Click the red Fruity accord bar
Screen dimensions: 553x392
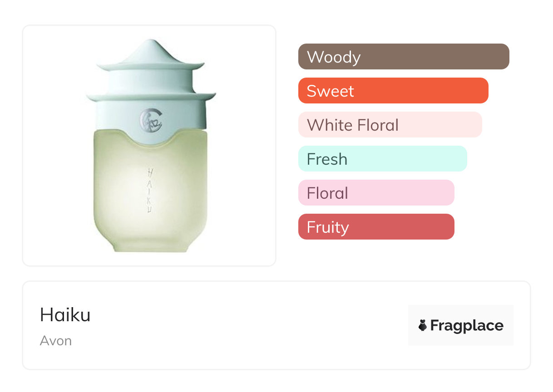coord(376,227)
